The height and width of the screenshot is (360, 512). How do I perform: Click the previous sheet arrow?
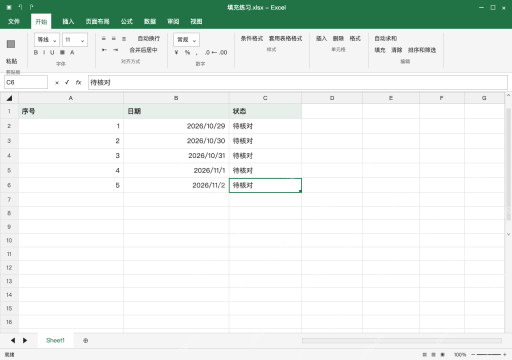click(13, 340)
